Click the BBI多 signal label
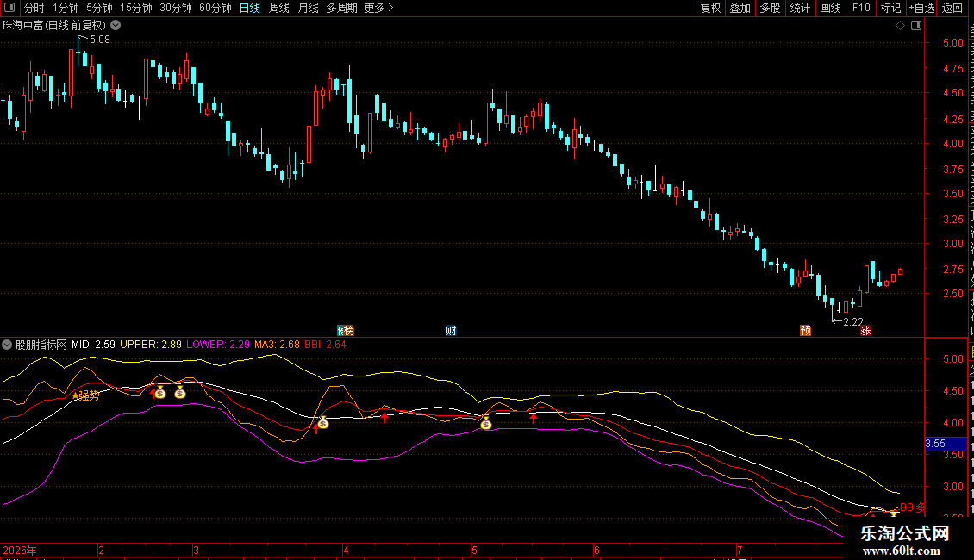Screen dimensions: 974x560 coord(913,507)
